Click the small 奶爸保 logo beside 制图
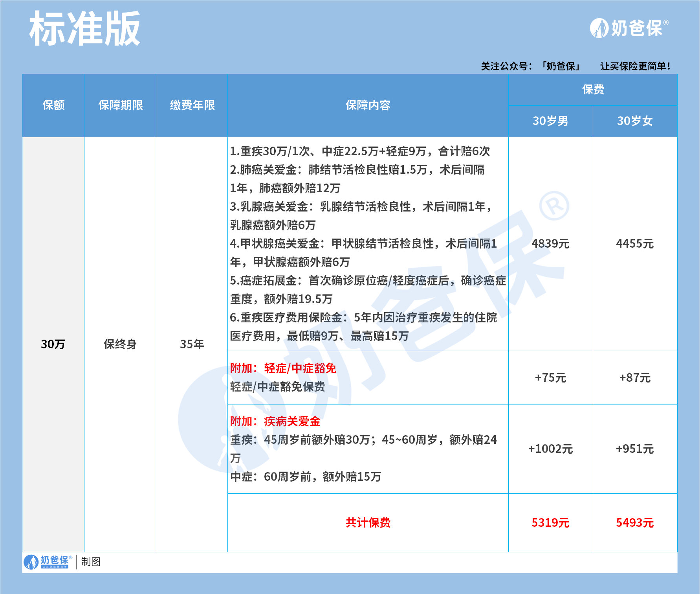Screen dimensions: 700x594 (x=48, y=561)
